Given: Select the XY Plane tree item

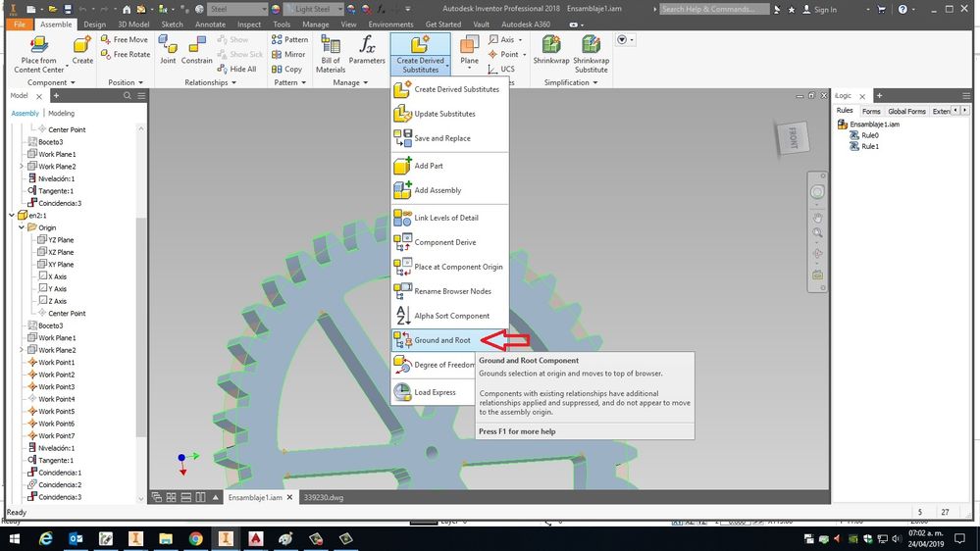Looking at the screenshot, I should (55, 265).
